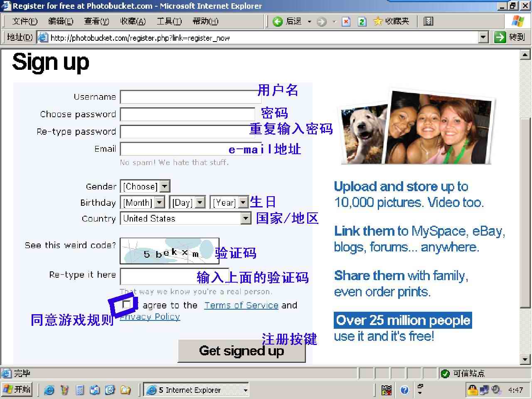Viewport: 532px width, 399px height.
Task: Click the Refresh page icon
Action: click(362, 22)
